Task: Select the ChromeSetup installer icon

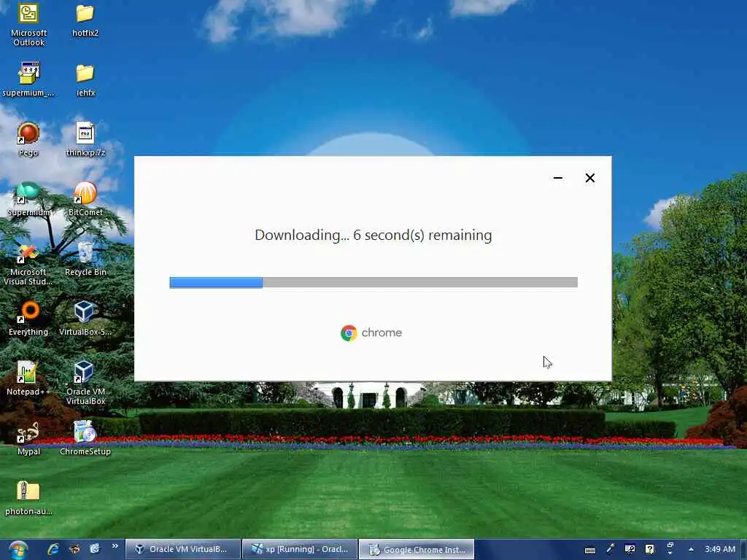Action: (x=85, y=438)
